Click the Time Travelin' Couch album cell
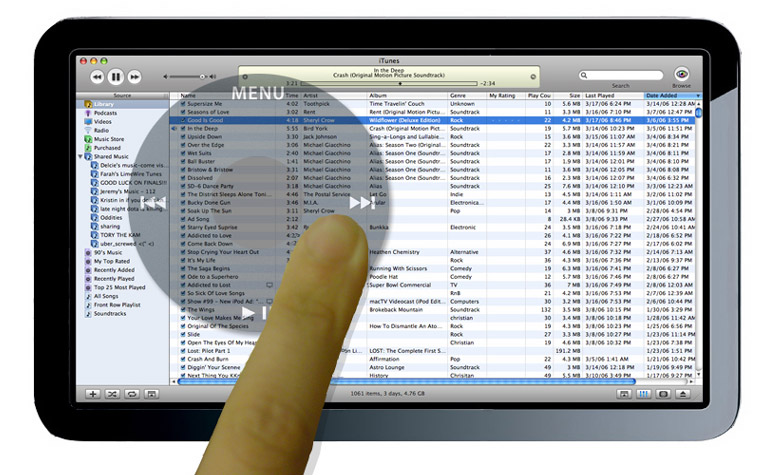 click(397, 104)
